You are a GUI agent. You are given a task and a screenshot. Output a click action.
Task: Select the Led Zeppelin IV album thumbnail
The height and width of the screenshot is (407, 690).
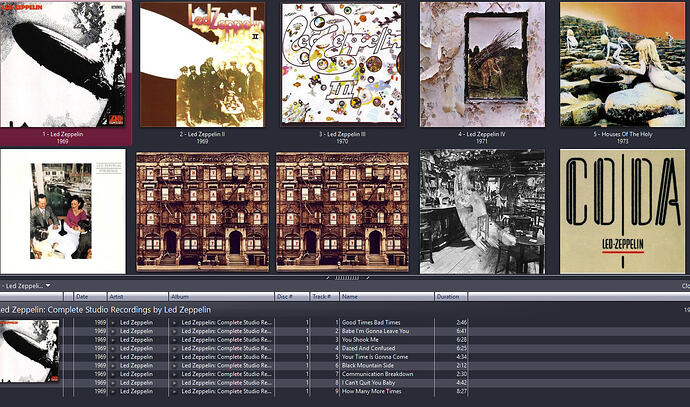482,65
